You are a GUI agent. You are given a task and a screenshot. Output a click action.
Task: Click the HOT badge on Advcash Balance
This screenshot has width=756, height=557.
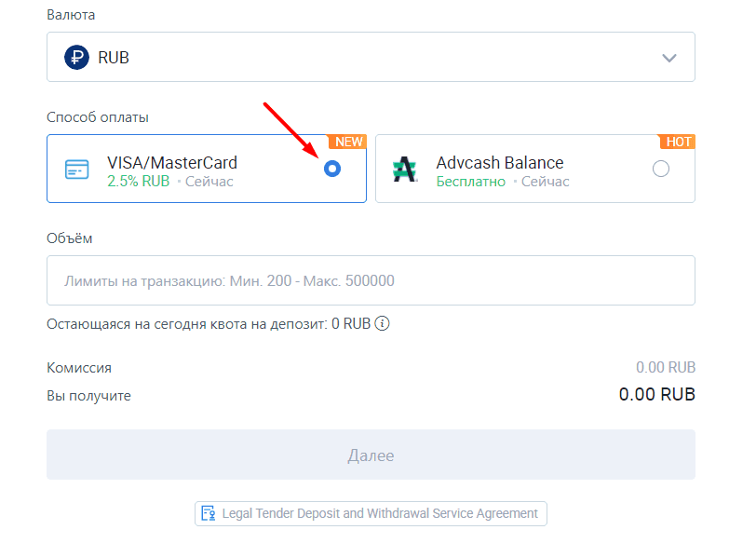[678, 142]
